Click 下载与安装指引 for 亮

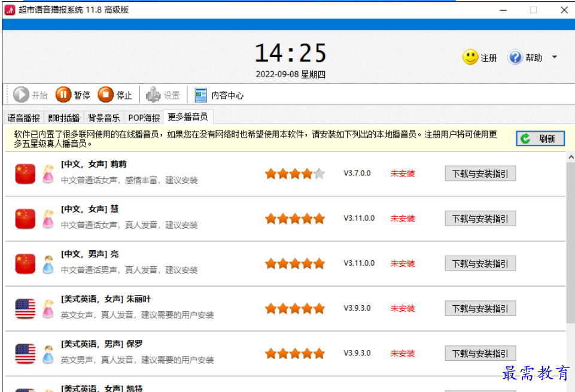480,263
